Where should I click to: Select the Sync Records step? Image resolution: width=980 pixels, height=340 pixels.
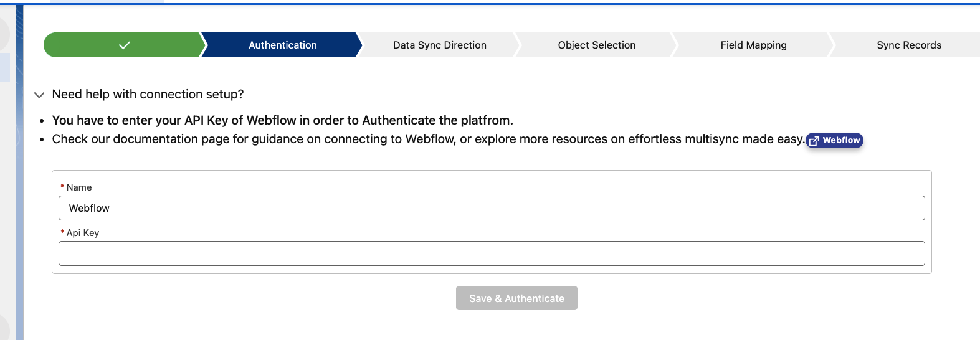908,45
